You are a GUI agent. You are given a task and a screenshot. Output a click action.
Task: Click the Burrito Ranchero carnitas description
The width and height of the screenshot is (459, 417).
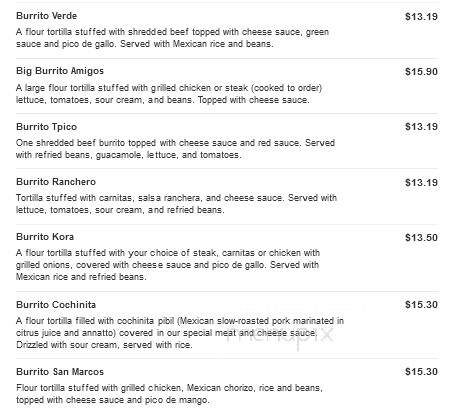[x=176, y=204]
